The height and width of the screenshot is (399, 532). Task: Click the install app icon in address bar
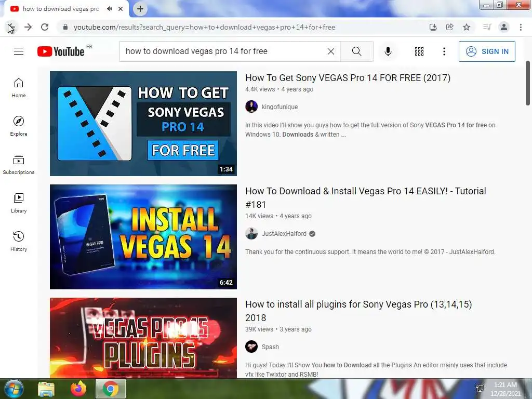click(433, 27)
